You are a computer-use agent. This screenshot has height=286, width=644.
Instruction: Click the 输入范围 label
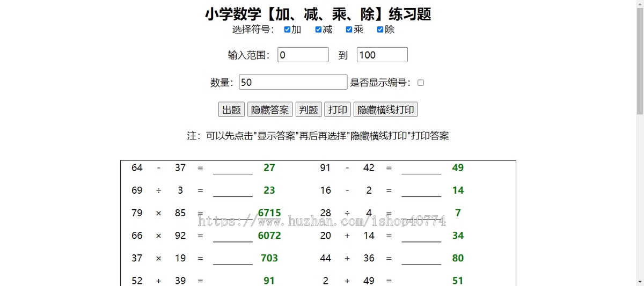coord(249,55)
